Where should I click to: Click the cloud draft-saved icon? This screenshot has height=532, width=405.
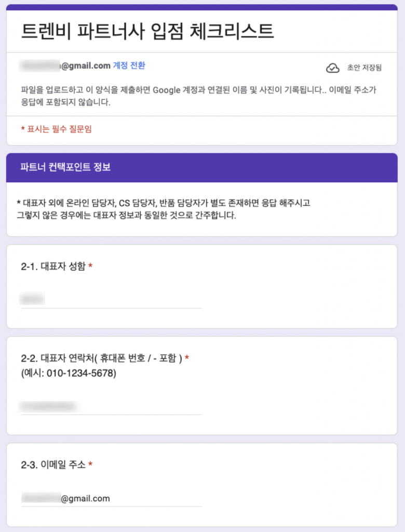[332, 68]
